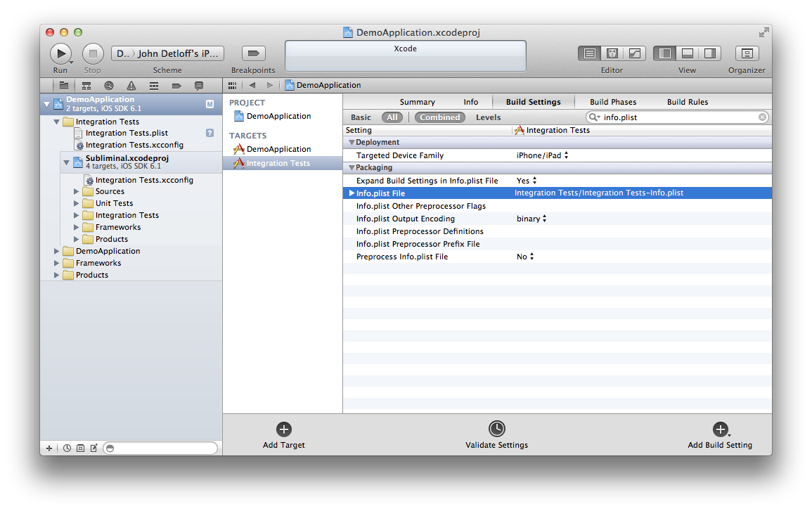Switch to the Info tab
This screenshot has width=812, height=511.
pos(471,102)
